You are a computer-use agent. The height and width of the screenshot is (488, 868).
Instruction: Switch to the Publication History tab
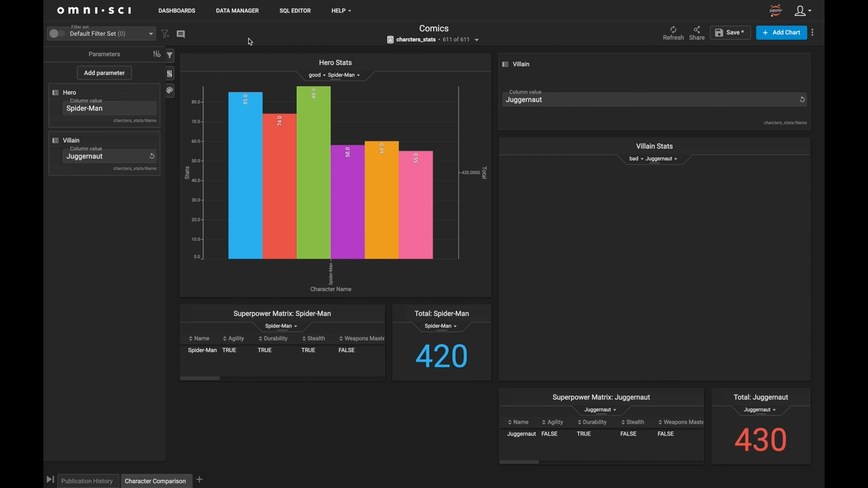point(87,481)
